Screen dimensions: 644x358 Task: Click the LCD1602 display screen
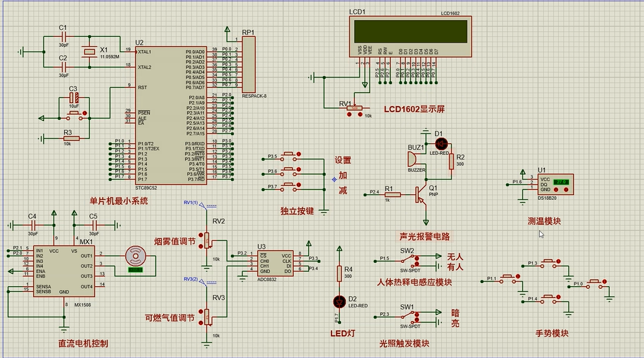pos(408,31)
